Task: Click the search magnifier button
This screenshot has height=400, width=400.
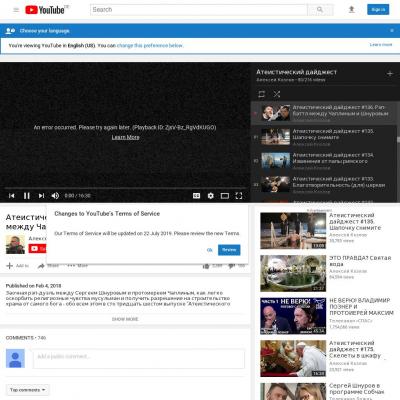Action: pyautogui.click(x=320, y=10)
